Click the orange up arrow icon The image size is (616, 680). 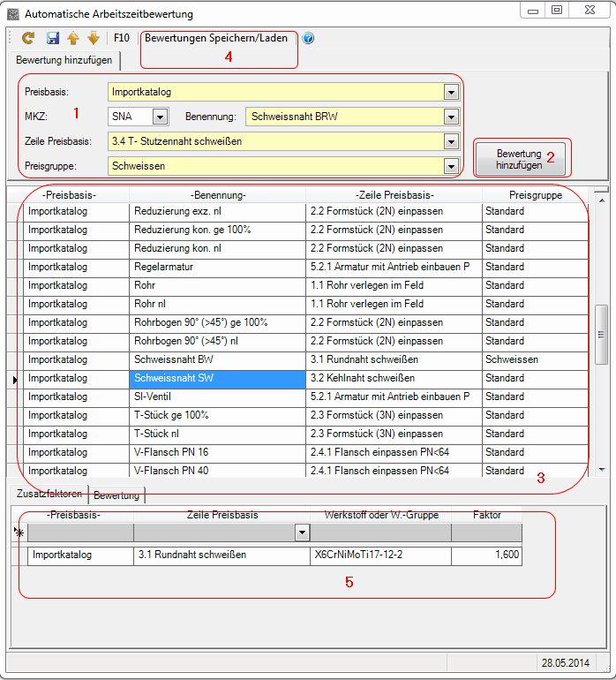click(x=73, y=38)
